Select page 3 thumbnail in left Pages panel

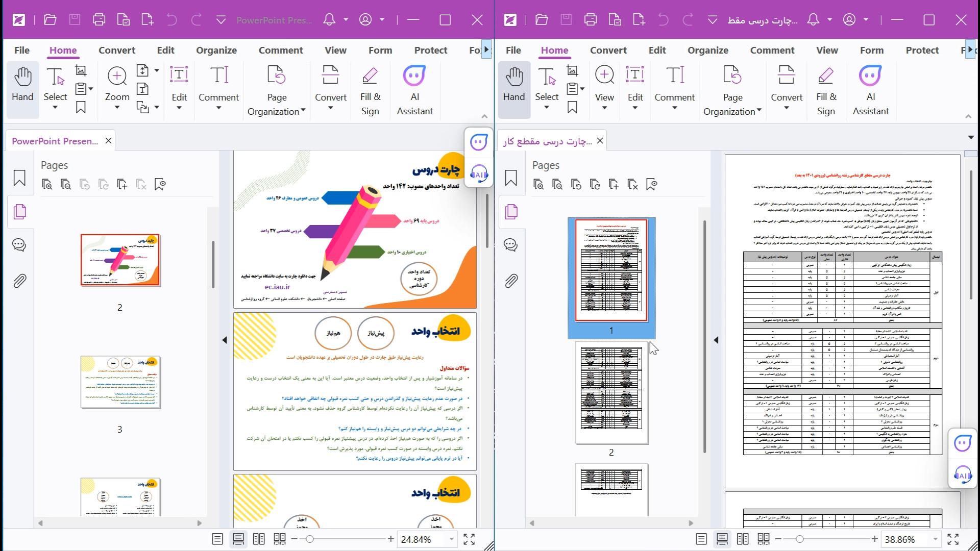pos(120,382)
